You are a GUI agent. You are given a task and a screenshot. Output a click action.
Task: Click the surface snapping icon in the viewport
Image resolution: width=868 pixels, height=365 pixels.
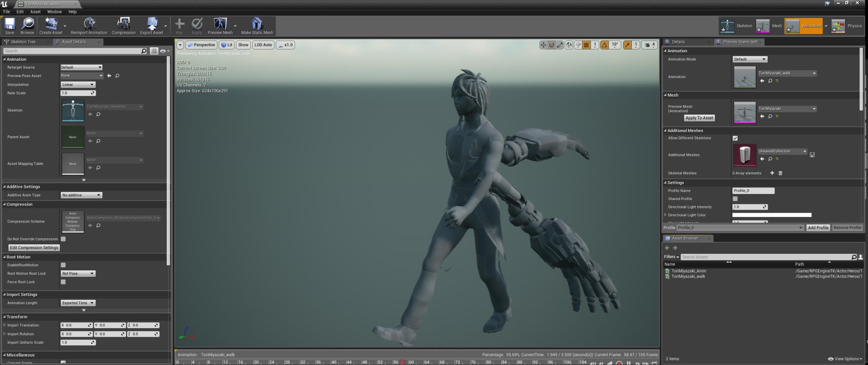[x=578, y=45]
